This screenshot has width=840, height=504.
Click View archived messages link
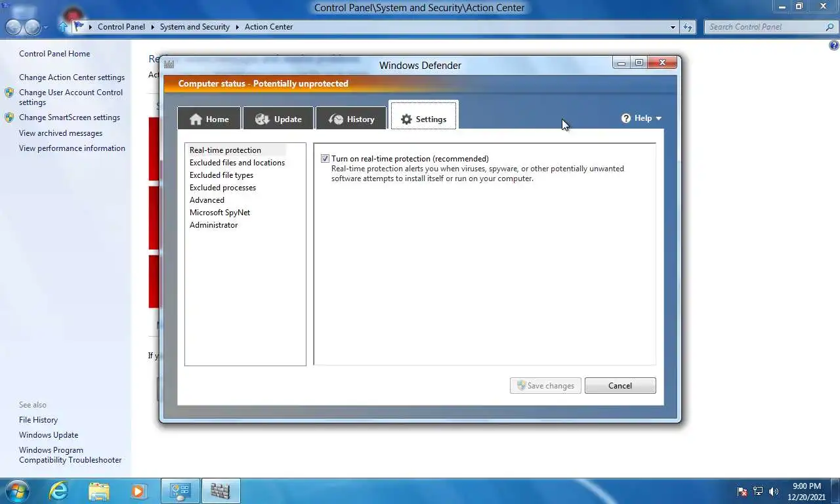pyautogui.click(x=60, y=133)
